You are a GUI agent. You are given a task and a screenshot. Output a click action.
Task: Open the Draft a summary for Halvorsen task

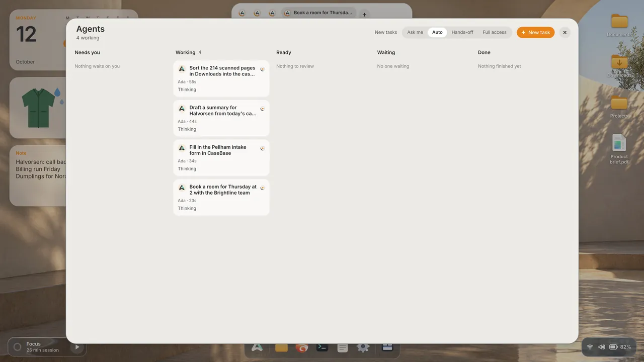[221, 118]
